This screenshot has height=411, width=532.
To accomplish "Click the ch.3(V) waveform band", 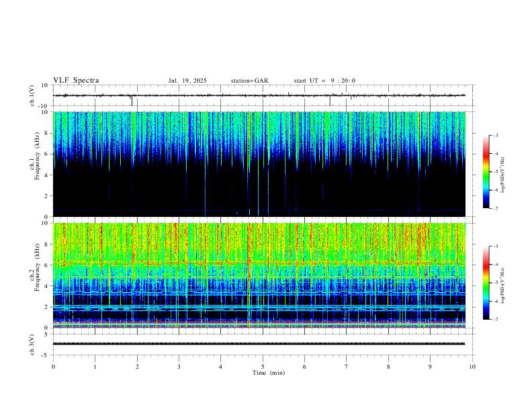I will [x=259, y=344].
